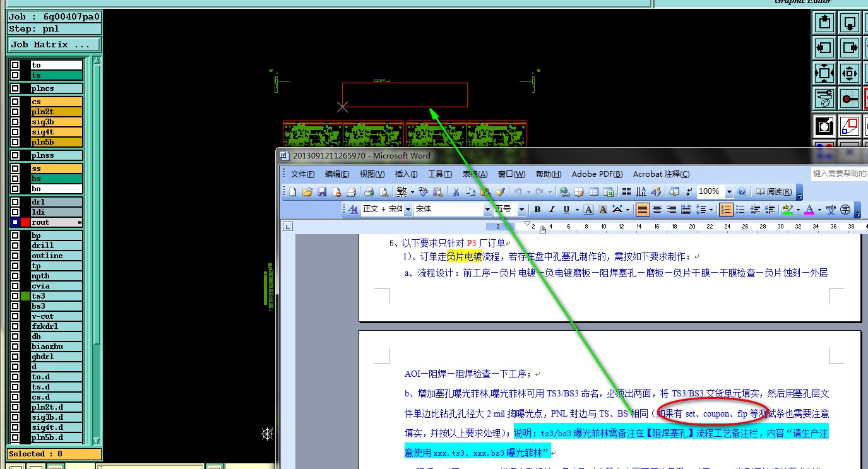868x469 pixels.
Task: Open the style 正文 + 宋体 dropdown
Action: [408, 210]
